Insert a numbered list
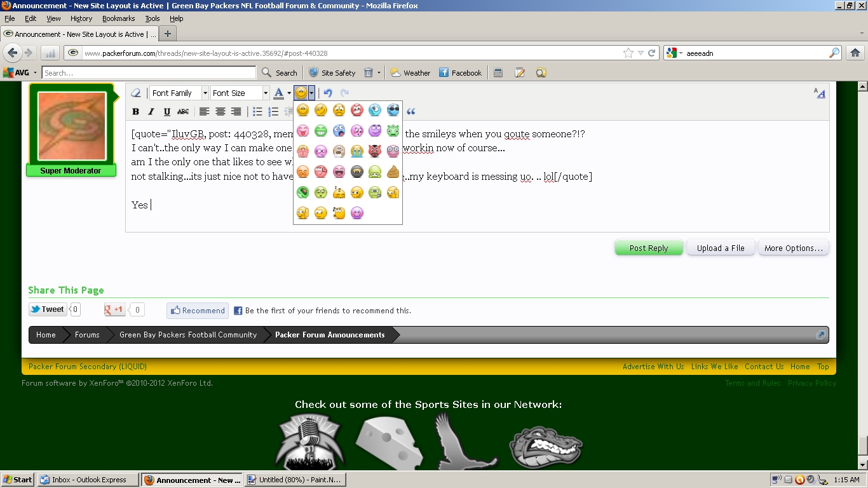The image size is (868, 488). point(273,112)
